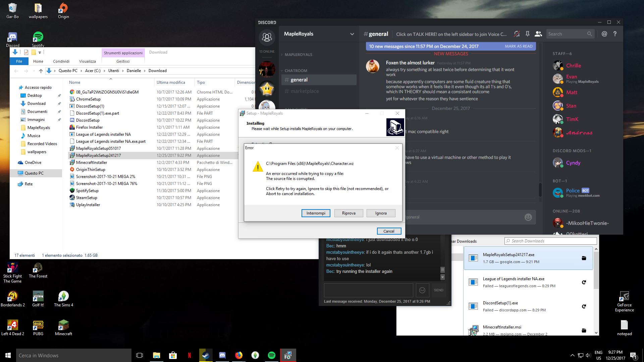This screenshot has height=362, width=644.
Task: Open Spotify from taskbar
Action: pyautogui.click(x=271, y=355)
